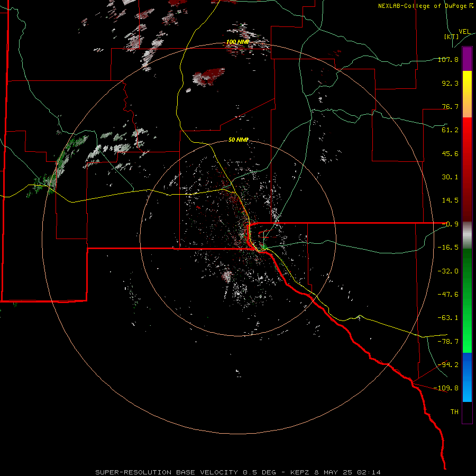The width and height of the screenshot is (476, 476).
Task: Click the -32.0 velocity scale value
Action: coord(448,271)
